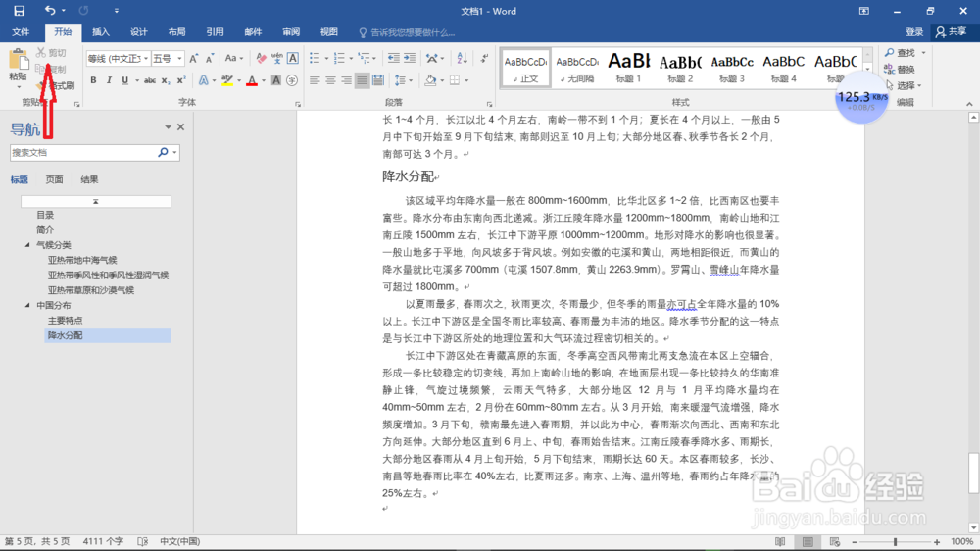The height and width of the screenshot is (551, 980).
Task: Toggle Bold formatting
Action: [93, 80]
